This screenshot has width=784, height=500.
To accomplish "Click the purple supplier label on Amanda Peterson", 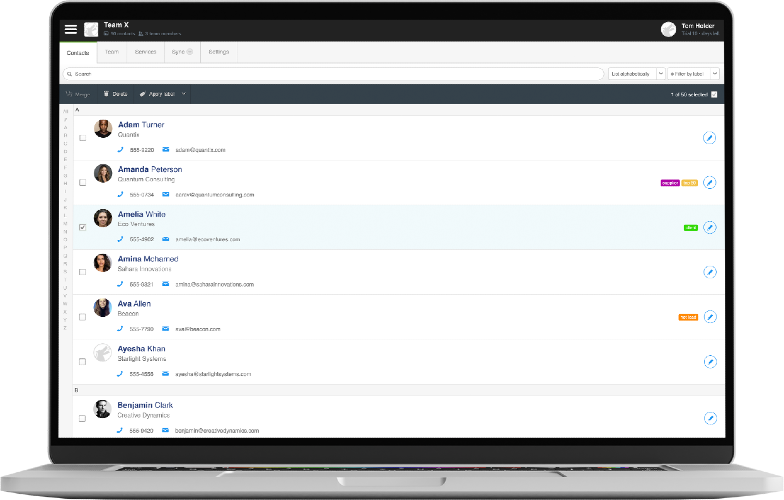I will [670, 183].
